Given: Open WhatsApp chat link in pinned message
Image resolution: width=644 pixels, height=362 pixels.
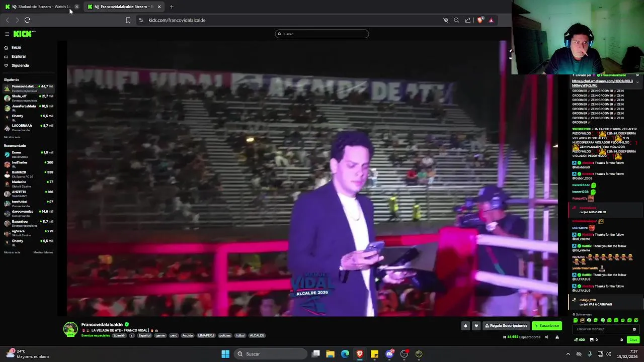Looking at the screenshot, I should click(602, 83).
